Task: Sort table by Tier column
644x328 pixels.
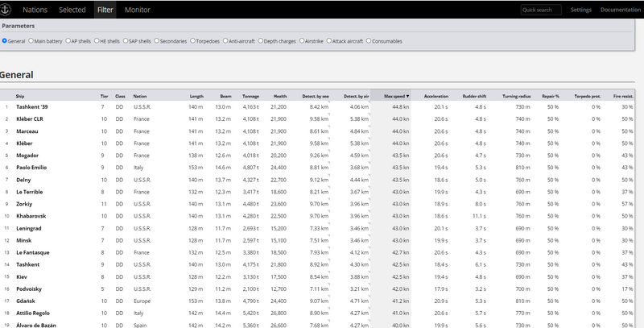Action: [105, 96]
